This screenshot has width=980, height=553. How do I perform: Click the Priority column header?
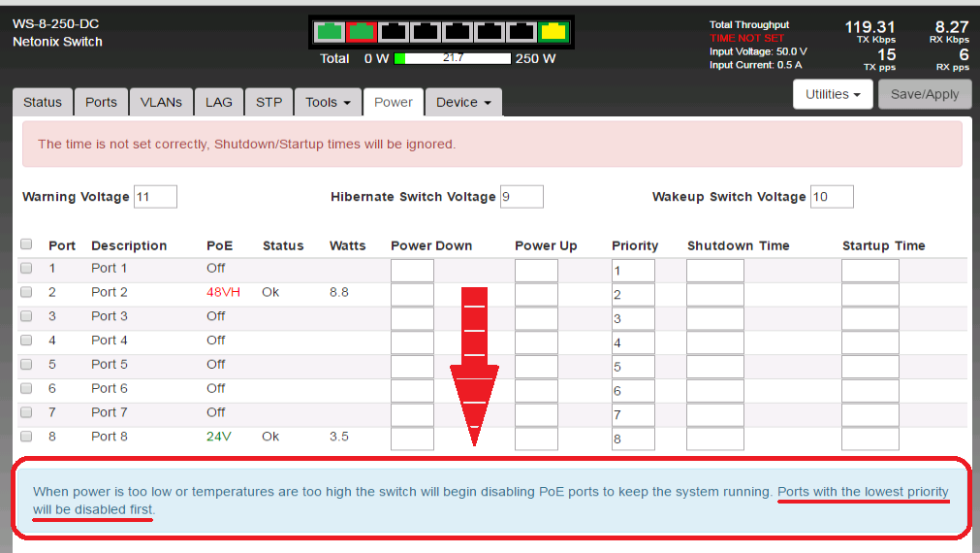pos(635,245)
